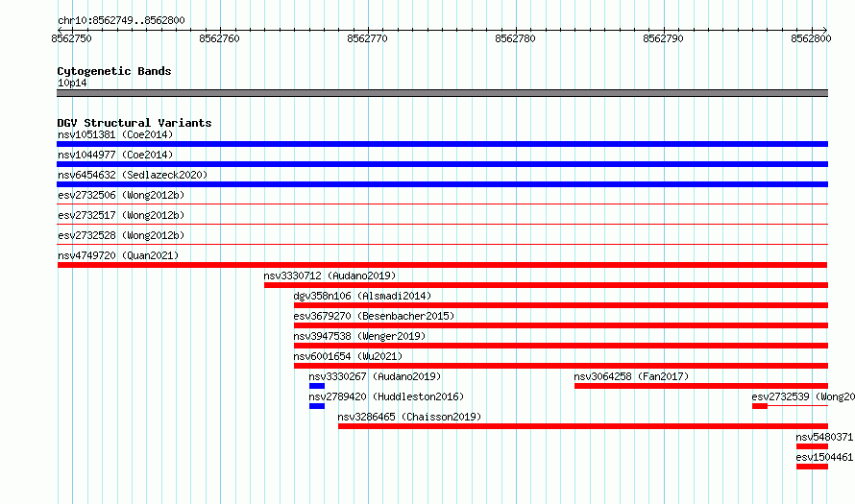Click ruler position label 8562800
This screenshot has height=504, width=855.
click(811, 38)
